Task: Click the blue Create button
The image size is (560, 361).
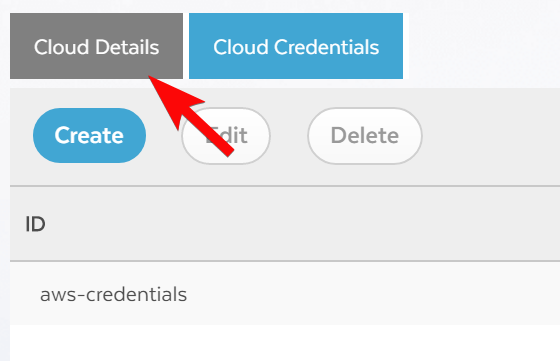Action: 89,135
